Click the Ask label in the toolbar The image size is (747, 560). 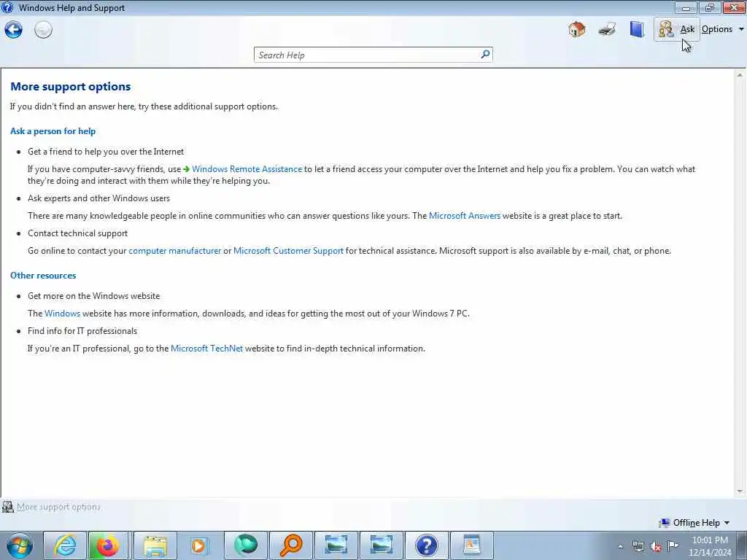click(687, 29)
